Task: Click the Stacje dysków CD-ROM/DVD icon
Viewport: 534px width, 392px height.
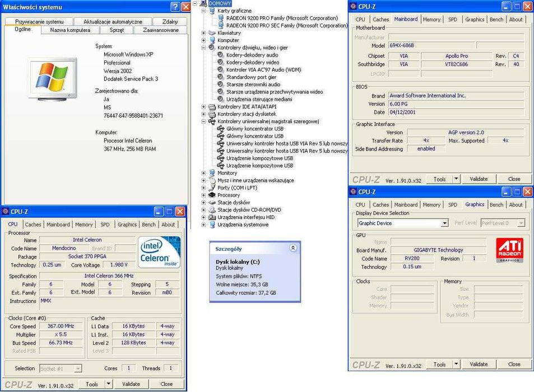Action: (212, 210)
